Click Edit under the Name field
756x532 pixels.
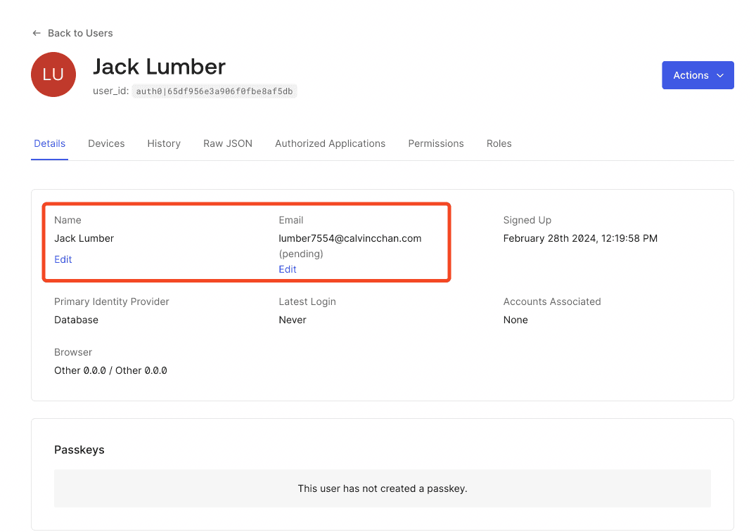(x=63, y=259)
